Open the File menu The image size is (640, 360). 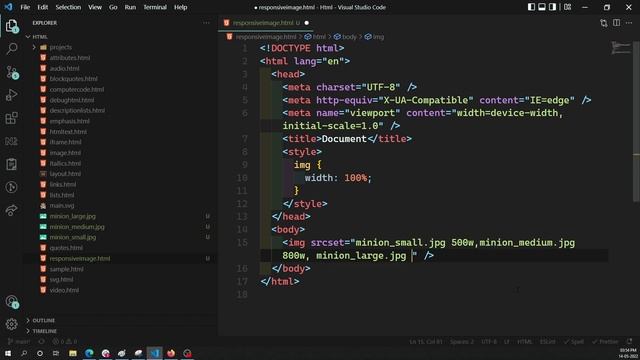coord(25,7)
